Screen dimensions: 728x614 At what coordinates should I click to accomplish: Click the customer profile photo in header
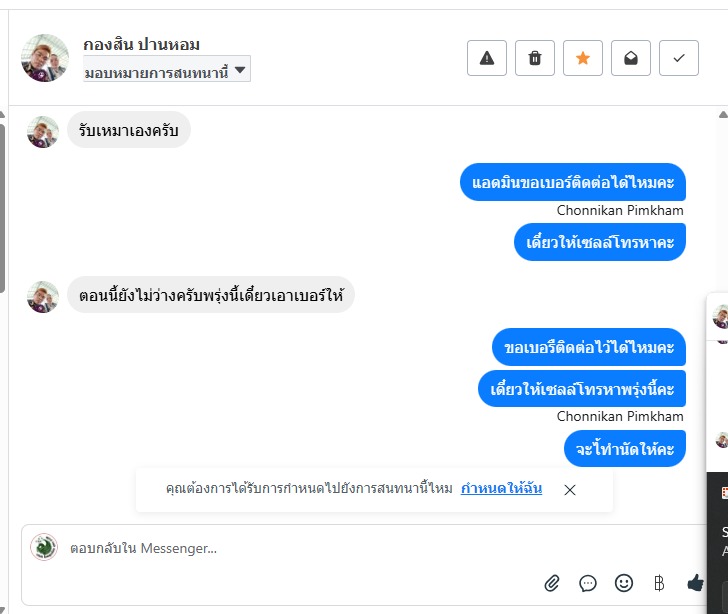click(45, 58)
